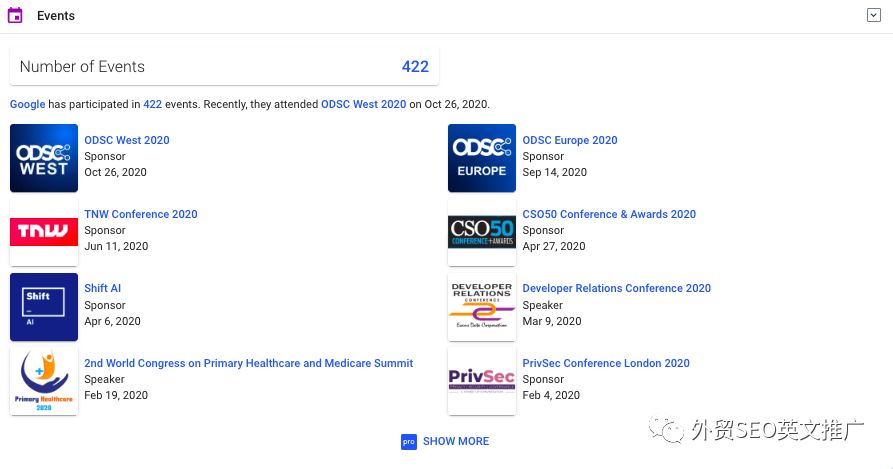Open CSO50 Conference & Awards 2020 link
The height and width of the screenshot is (469, 893).
click(x=609, y=214)
